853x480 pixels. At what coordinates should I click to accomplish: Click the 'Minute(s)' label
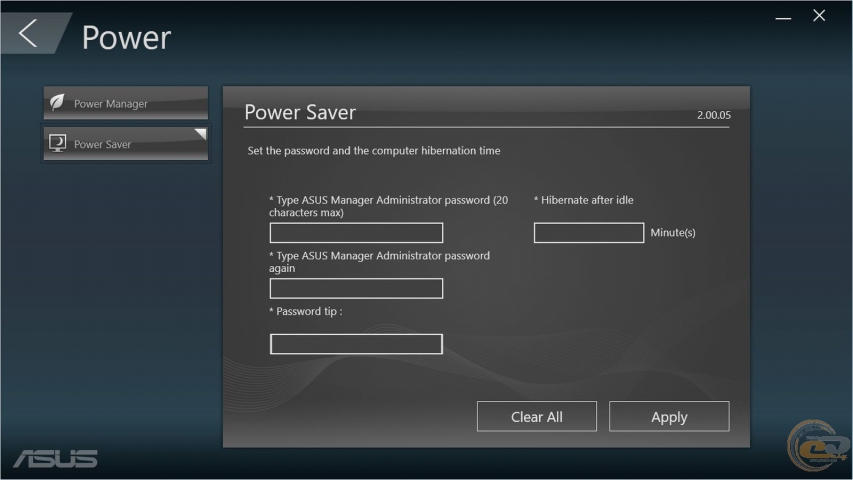click(x=673, y=233)
